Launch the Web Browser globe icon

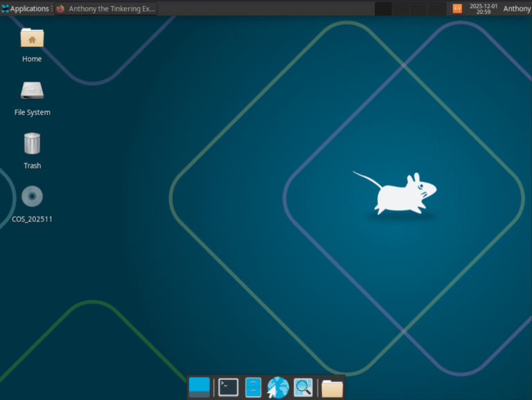278,387
